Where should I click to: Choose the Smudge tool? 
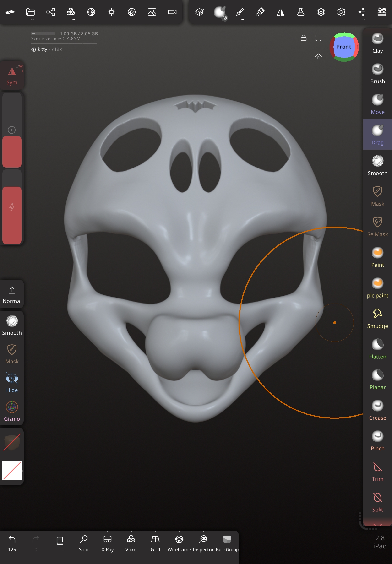[377, 318]
